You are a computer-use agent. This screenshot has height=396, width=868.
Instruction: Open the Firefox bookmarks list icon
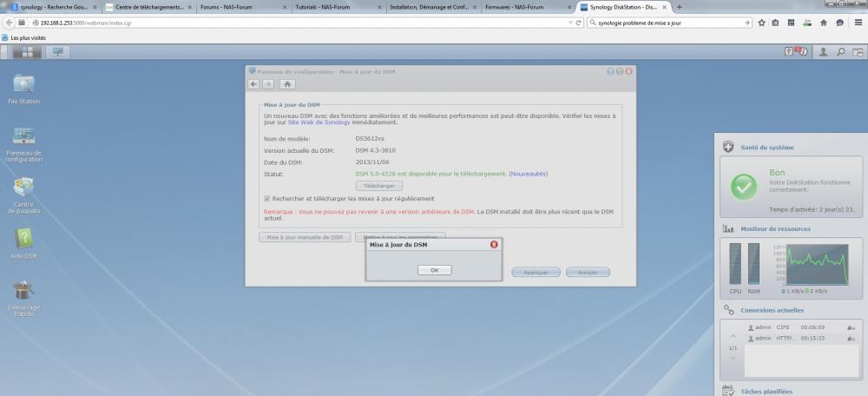[x=776, y=23]
